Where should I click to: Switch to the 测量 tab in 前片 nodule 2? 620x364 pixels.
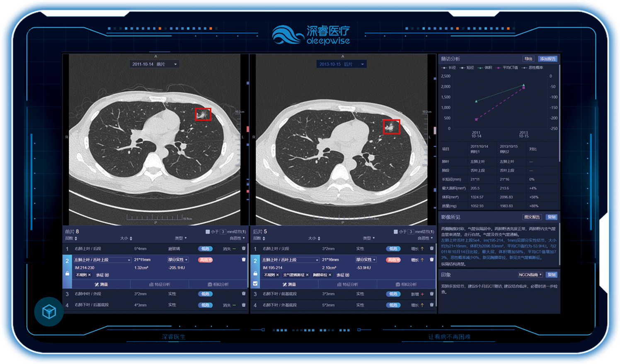(101, 284)
